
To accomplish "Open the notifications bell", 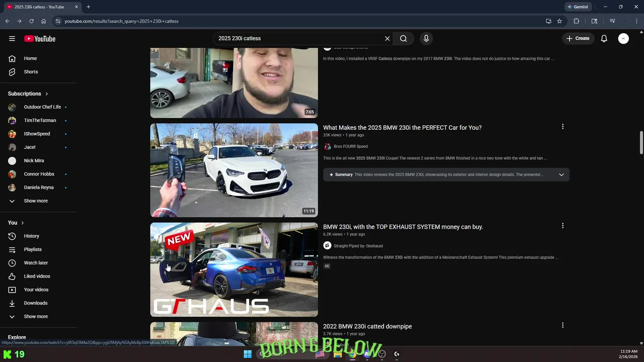I will pyautogui.click(x=604, y=39).
